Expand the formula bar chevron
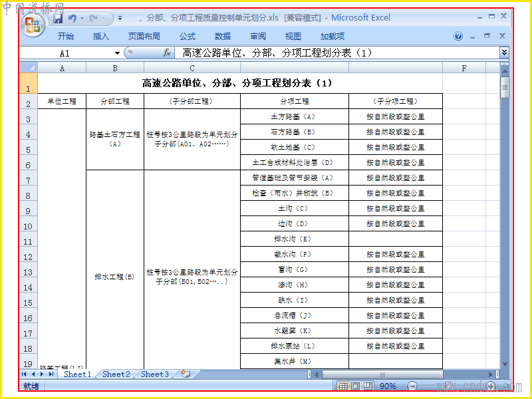 pyautogui.click(x=505, y=53)
